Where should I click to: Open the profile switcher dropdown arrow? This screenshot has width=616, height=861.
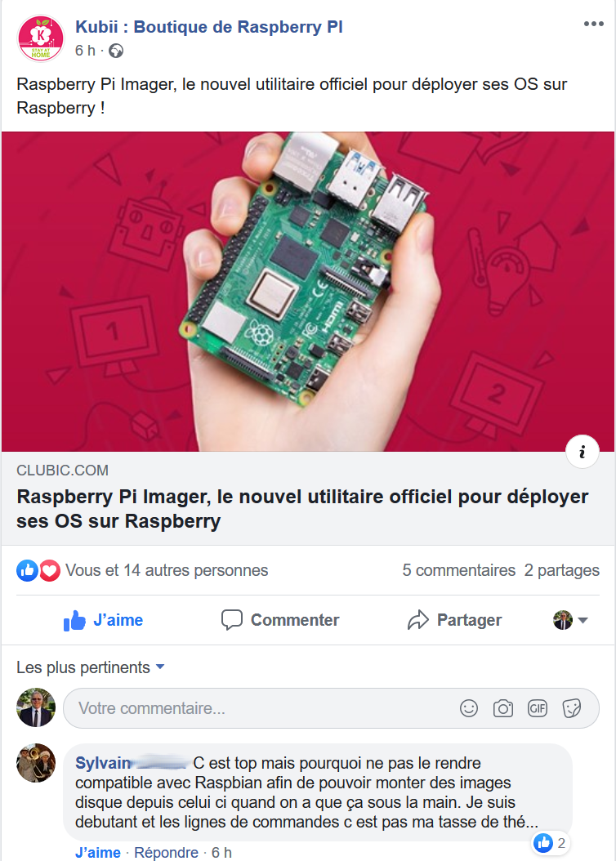tap(583, 621)
